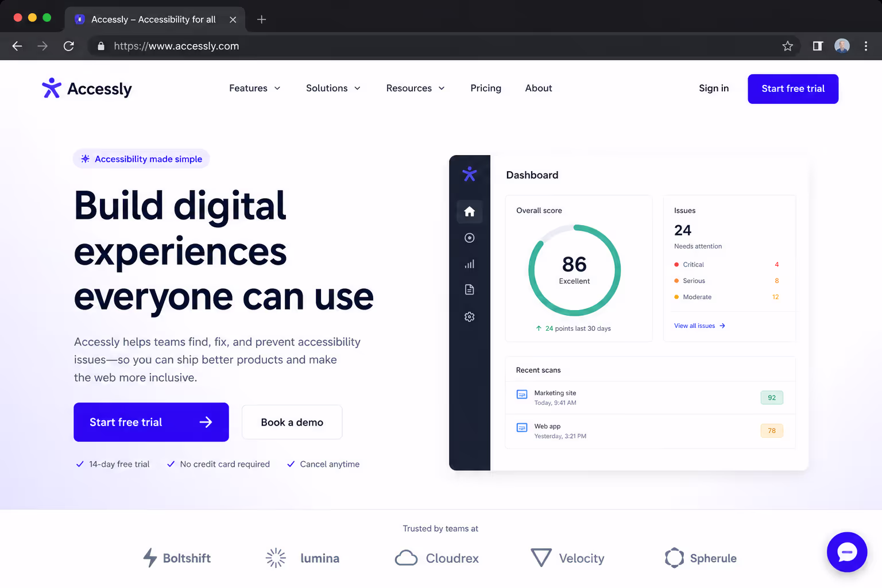Click the orange 78 score badge
Screen dimensions: 882x588
click(772, 431)
